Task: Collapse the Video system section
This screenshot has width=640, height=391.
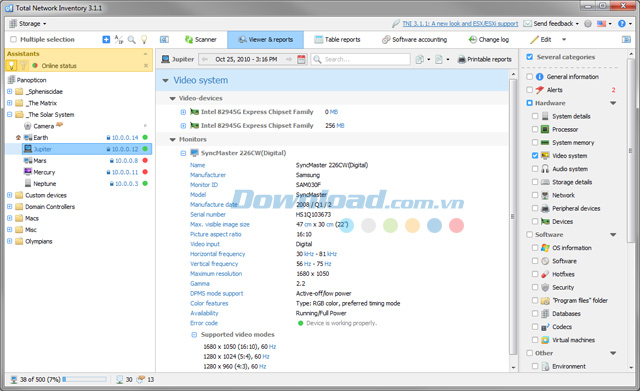Action: (165, 80)
